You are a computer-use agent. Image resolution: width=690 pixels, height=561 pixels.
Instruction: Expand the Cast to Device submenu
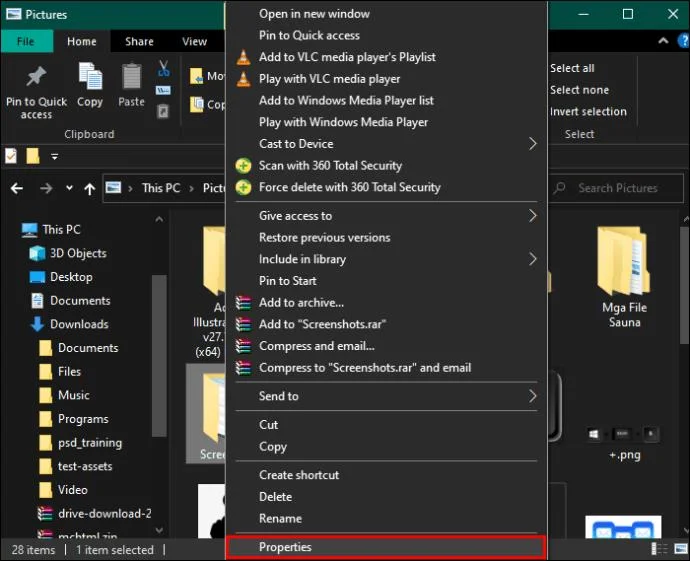tap(386, 143)
